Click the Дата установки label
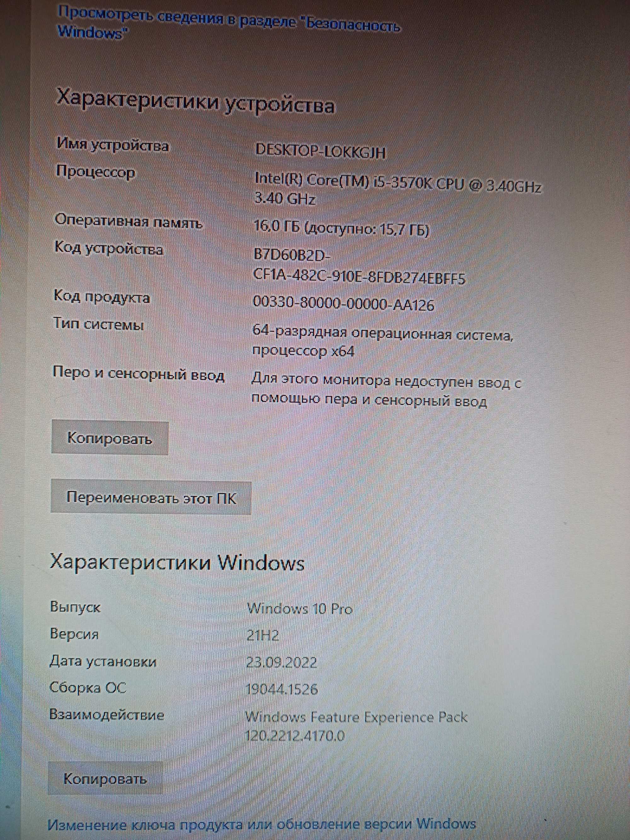Viewport: 630px width, 840px height. [x=103, y=661]
